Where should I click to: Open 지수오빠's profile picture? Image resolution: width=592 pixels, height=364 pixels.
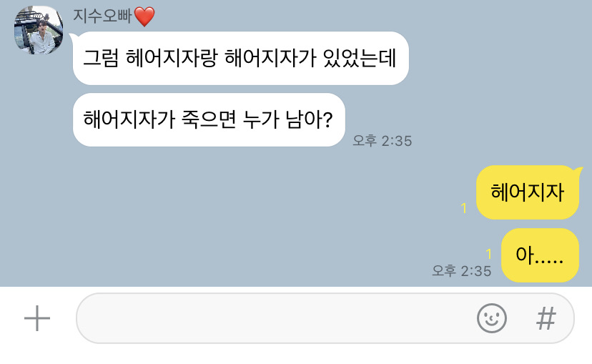coord(39,30)
